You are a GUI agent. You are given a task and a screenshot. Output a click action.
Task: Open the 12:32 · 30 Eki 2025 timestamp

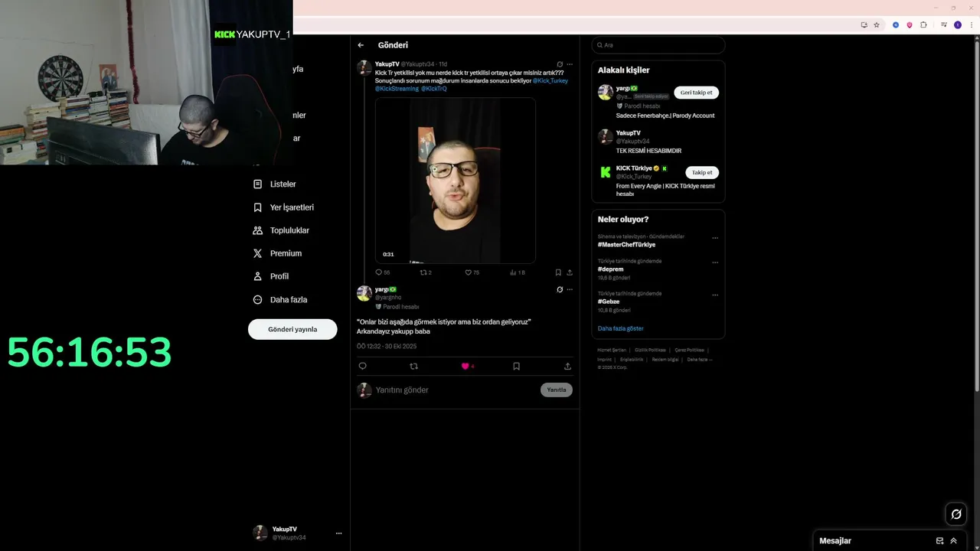pyautogui.click(x=387, y=347)
